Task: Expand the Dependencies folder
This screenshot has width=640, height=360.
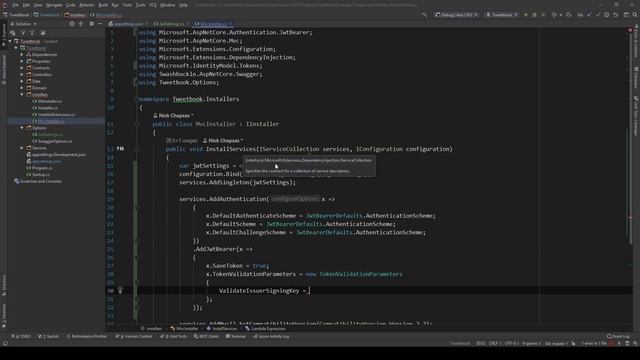Action: pos(22,55)
